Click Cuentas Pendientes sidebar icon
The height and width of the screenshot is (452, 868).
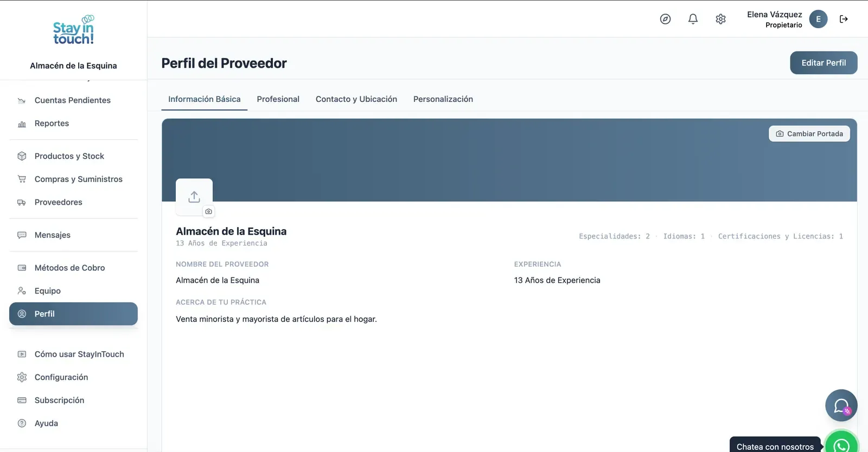pyautogui.click(x=22, y=100)
